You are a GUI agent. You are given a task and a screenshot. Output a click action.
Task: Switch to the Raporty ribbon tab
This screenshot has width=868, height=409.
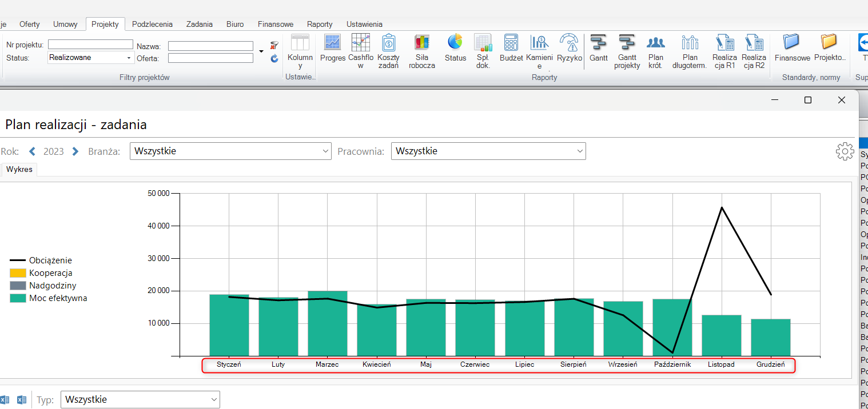[320, 24]
